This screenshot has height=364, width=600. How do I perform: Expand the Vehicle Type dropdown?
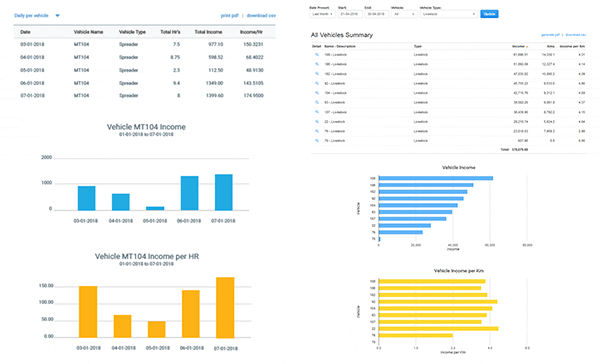point(448,14)
